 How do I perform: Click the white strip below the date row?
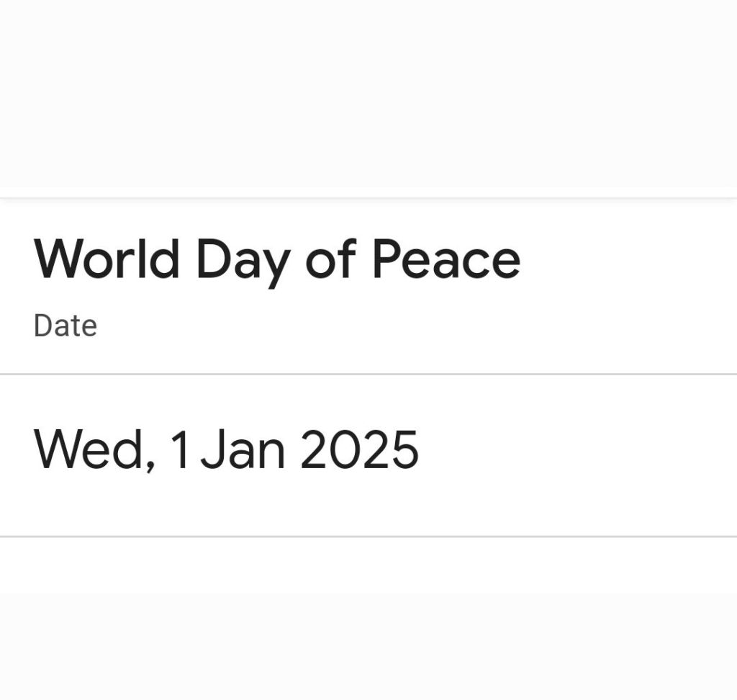pos(368,565)
